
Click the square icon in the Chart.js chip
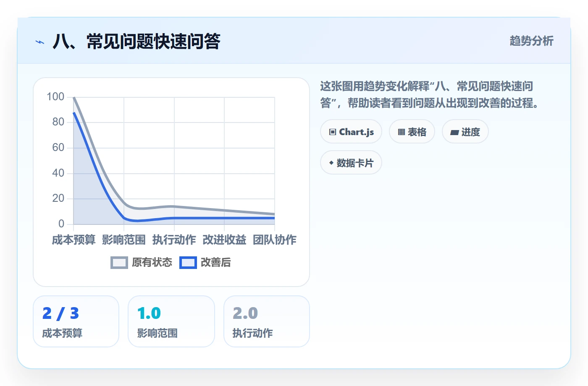point(333,132)
